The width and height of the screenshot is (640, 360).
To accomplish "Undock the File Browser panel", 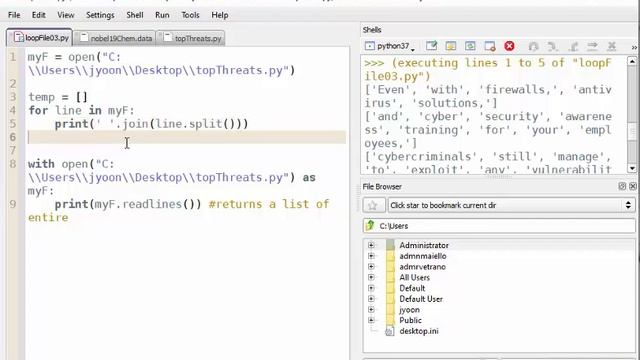I will 622,186.
